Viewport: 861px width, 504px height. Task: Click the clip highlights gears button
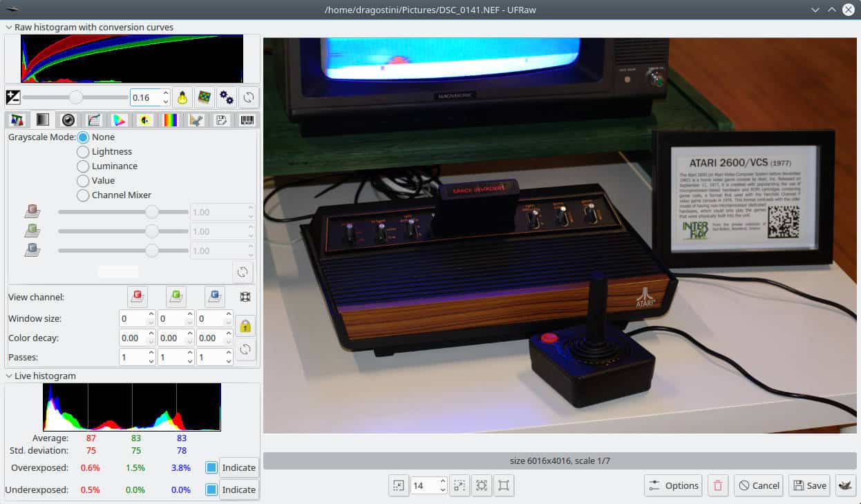pyautogui.click(x=226, y=97)
